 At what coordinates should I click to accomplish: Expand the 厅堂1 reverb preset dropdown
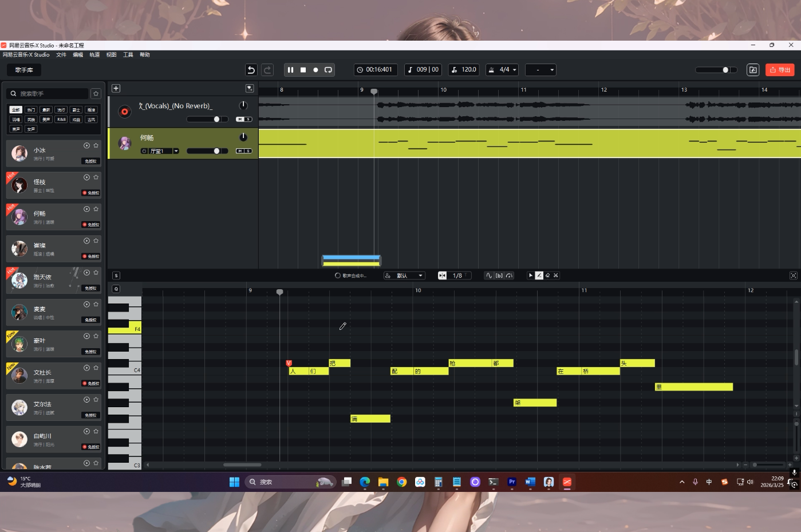point(176,151)
